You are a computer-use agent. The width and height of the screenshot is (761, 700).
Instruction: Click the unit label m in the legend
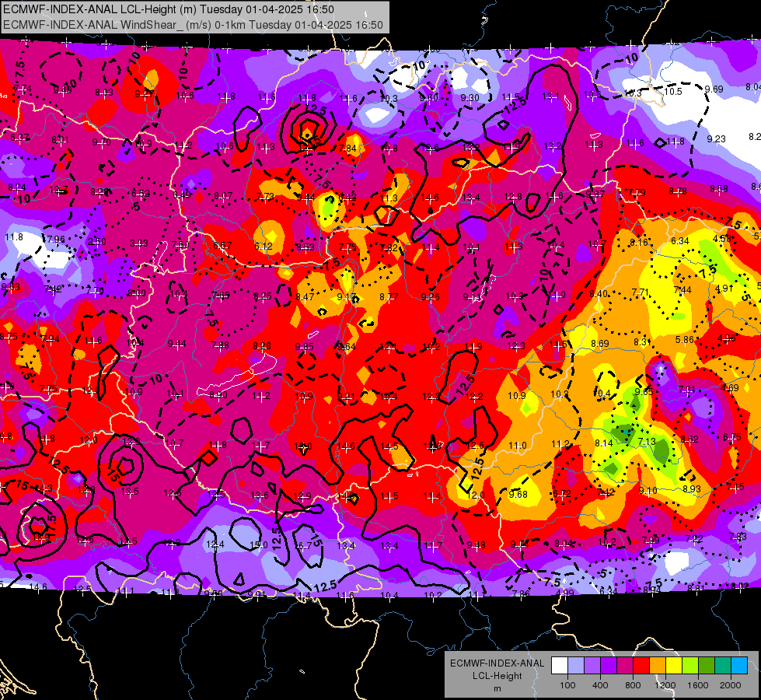(497, 688)
